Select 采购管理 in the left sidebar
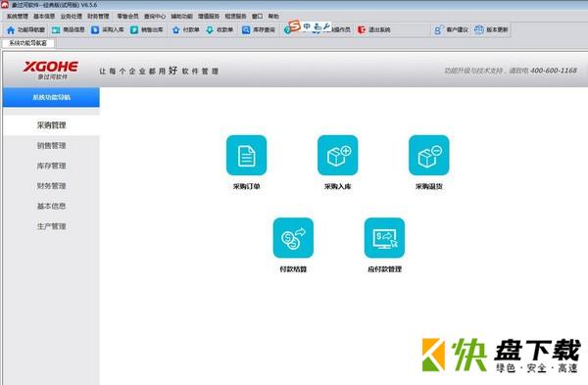The width and height of the screenshot is (588, 385). [51, 125]
